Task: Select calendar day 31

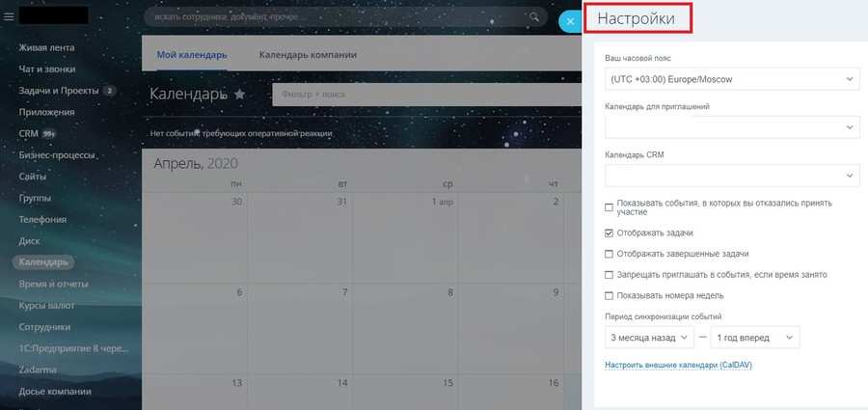Action: [x=342, y=203]
